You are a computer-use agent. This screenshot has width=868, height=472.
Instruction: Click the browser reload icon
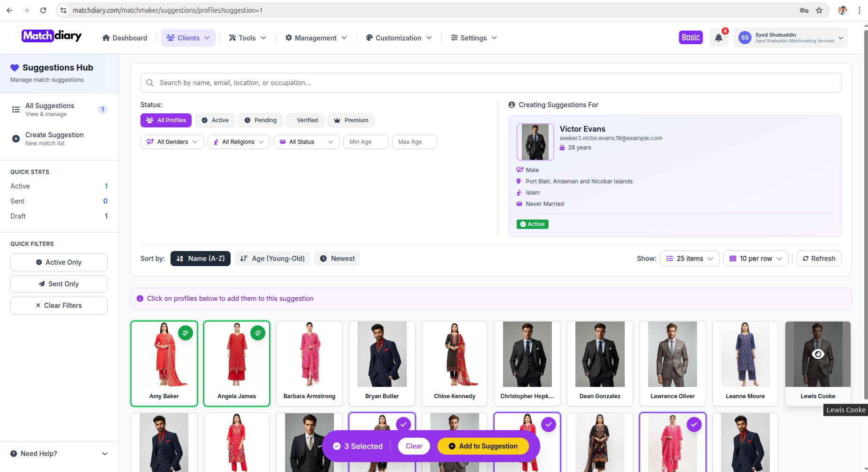pyautogui.click(x=43, y=10)
